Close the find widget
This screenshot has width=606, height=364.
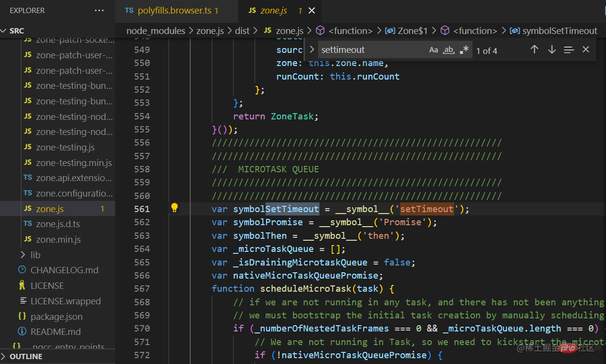pos(586,50)
